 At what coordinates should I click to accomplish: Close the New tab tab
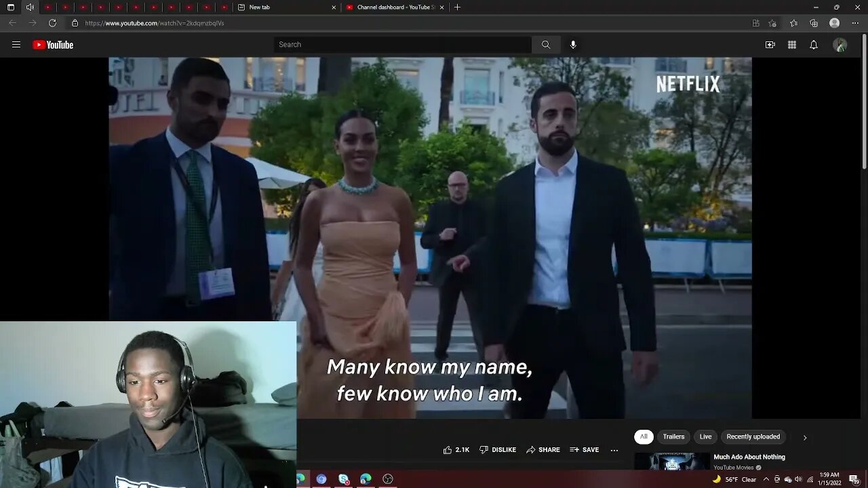click(334, 7)
